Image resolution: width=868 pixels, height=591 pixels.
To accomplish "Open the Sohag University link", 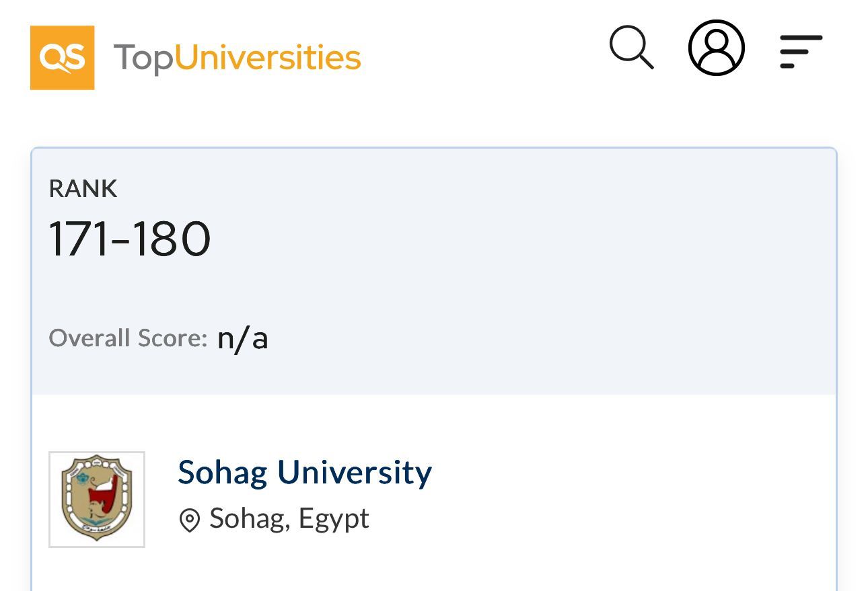I will click(x=305, y=473).
